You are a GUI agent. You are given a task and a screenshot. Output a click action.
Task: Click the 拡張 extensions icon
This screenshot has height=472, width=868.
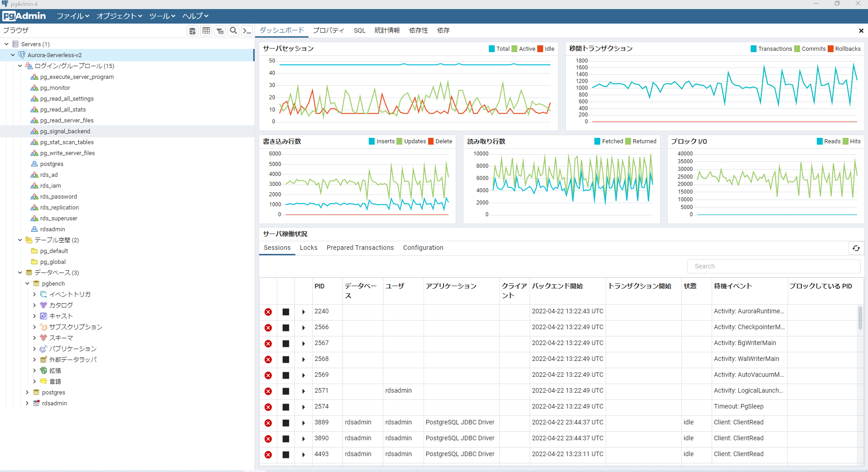point(43,371)
